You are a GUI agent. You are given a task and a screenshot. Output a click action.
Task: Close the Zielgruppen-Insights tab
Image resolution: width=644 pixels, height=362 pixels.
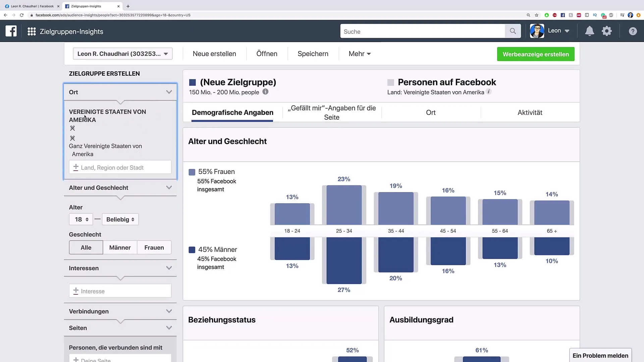tap(118, 6)
